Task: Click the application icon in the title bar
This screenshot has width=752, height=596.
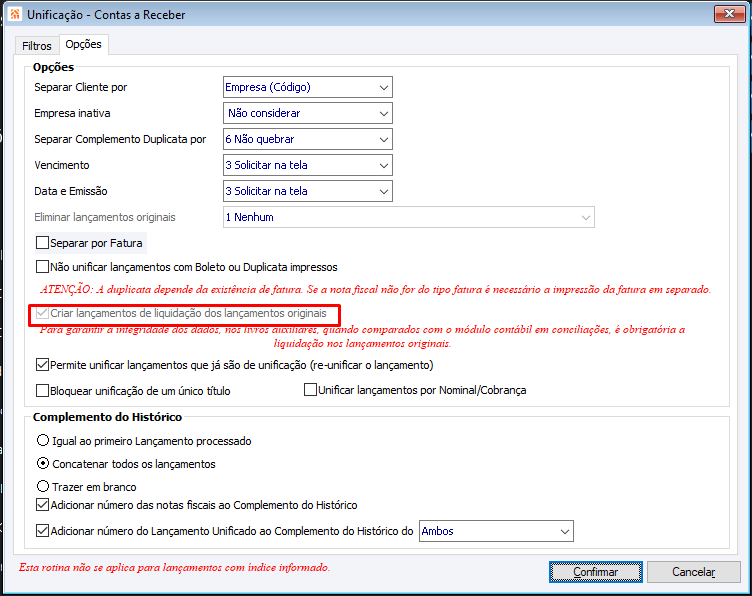Action: (x=15, y=14)
